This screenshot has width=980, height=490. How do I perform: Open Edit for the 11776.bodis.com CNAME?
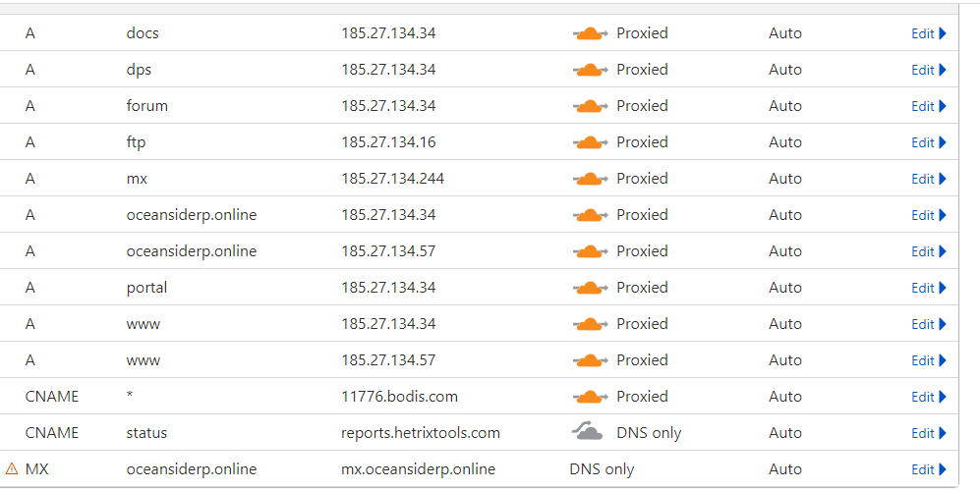[x=929, y=397]
